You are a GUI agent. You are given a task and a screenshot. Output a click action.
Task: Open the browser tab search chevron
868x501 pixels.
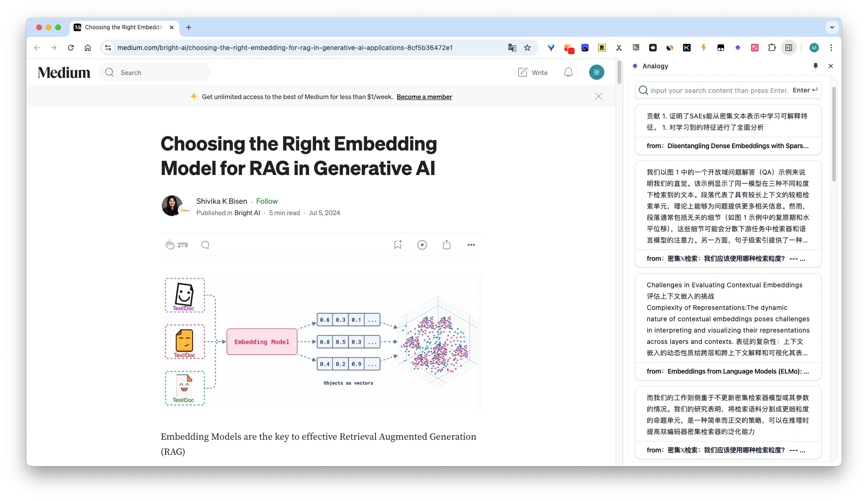tap(832, 27)
